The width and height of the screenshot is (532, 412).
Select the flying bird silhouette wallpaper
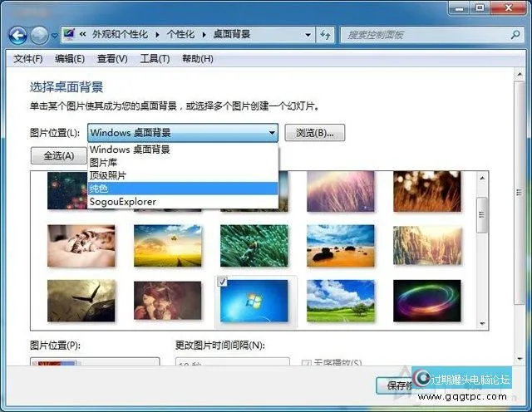[81, 301]
